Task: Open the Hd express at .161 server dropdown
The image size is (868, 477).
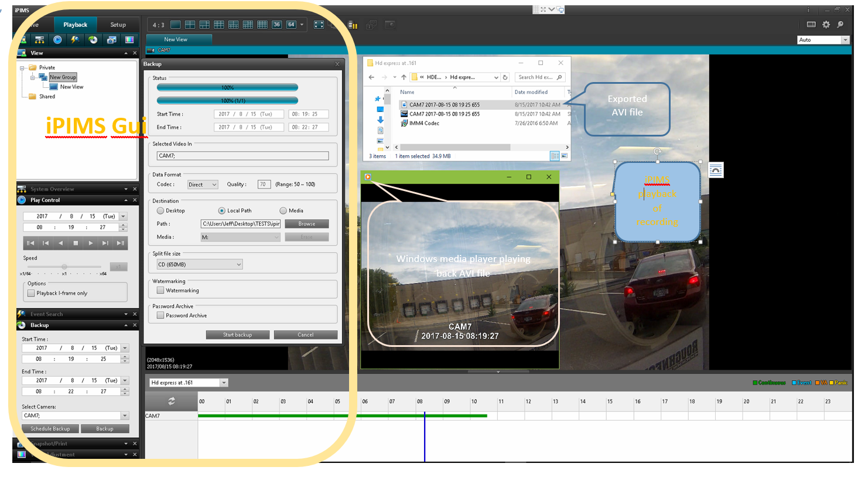Action: 223,383
